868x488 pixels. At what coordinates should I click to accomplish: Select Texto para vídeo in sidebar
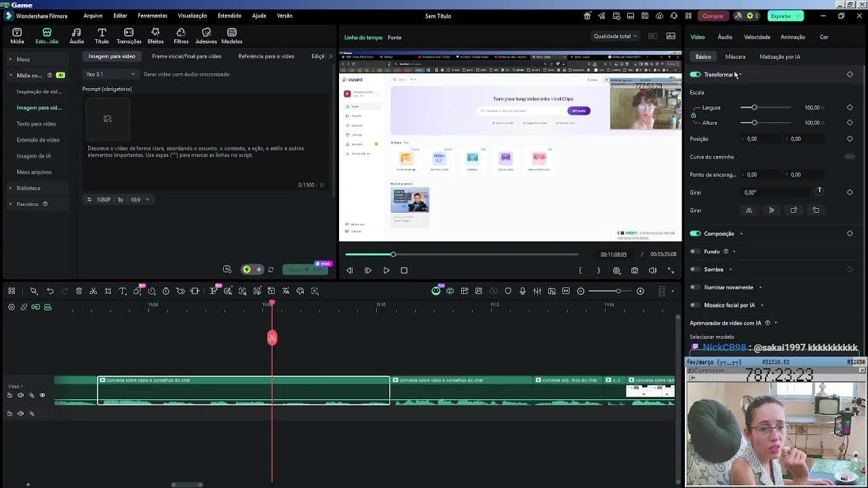tap(37, 123)
